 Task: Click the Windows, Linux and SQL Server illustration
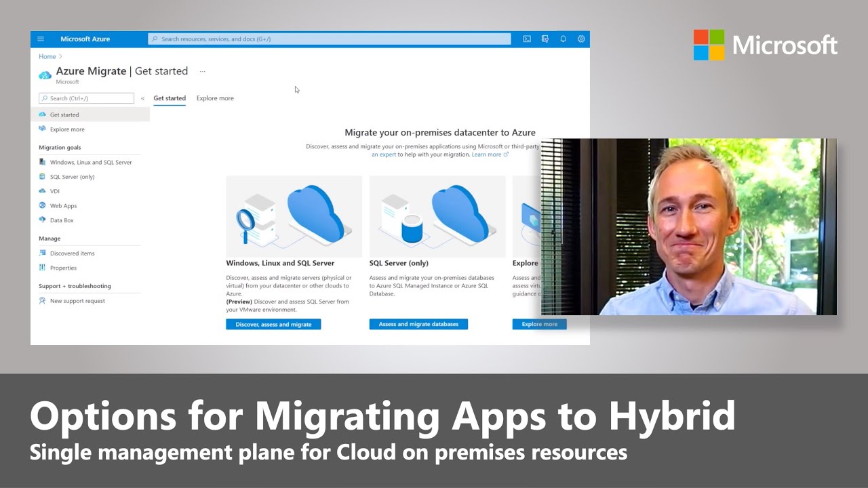click(294, 216)
